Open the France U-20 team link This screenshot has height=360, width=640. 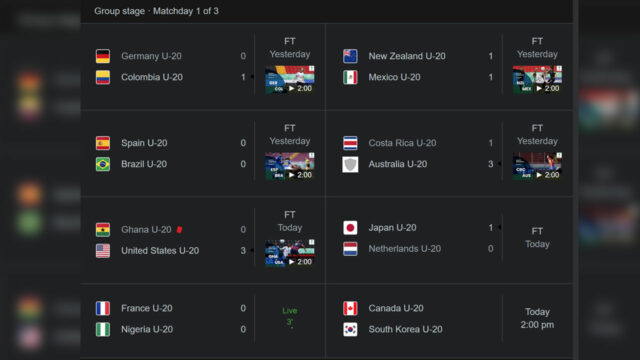pyautogui.click(x=147, y=308)
